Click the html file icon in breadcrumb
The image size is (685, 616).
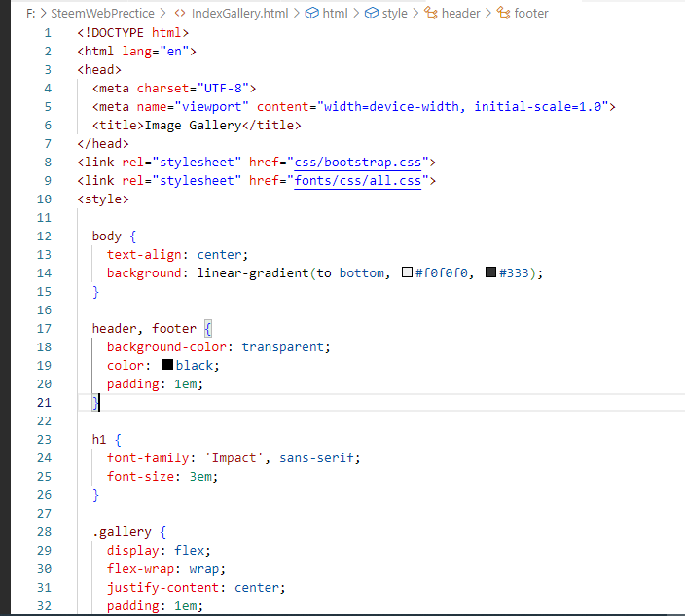click(x=180, y=13)
